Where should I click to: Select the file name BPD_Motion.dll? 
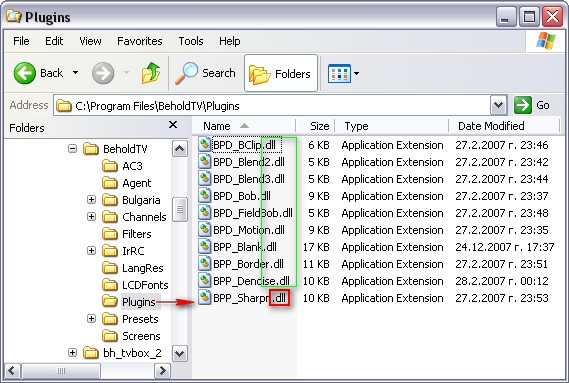coord(249,230)
